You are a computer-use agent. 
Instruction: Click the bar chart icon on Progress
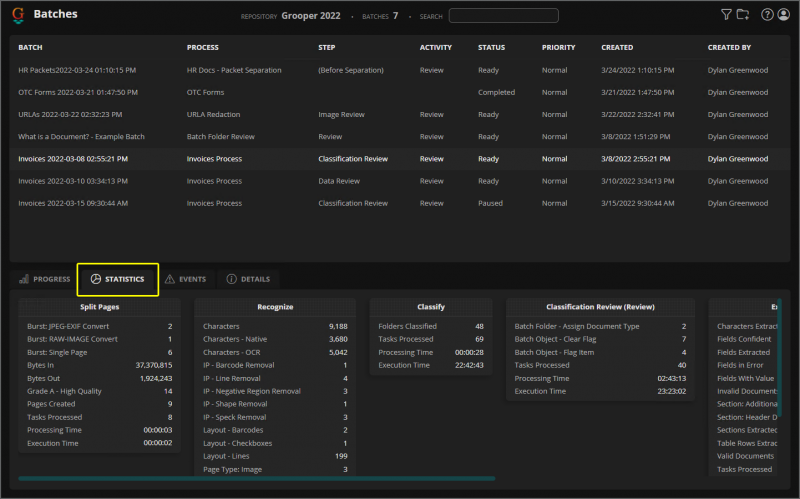click(x=23, y=280)
